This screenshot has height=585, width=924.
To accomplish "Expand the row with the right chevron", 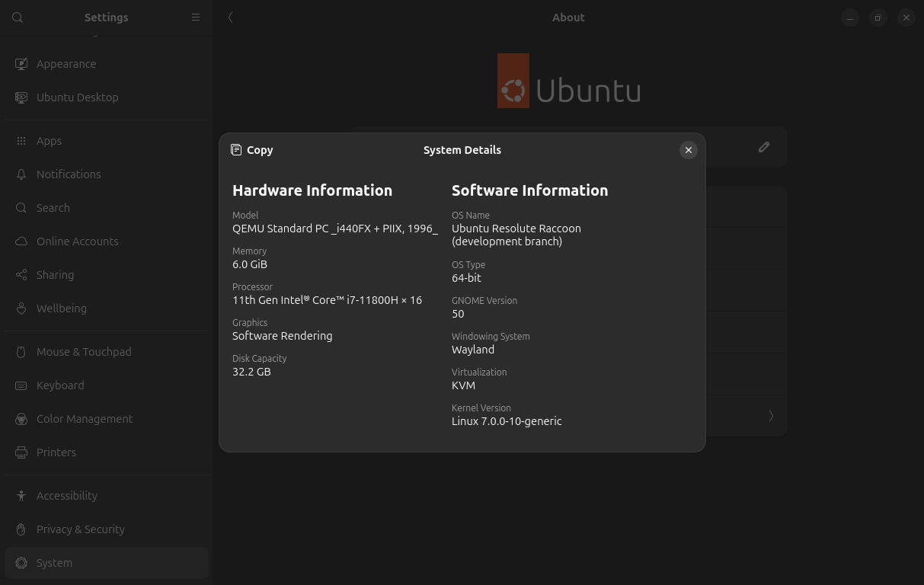I will point(770,416).
